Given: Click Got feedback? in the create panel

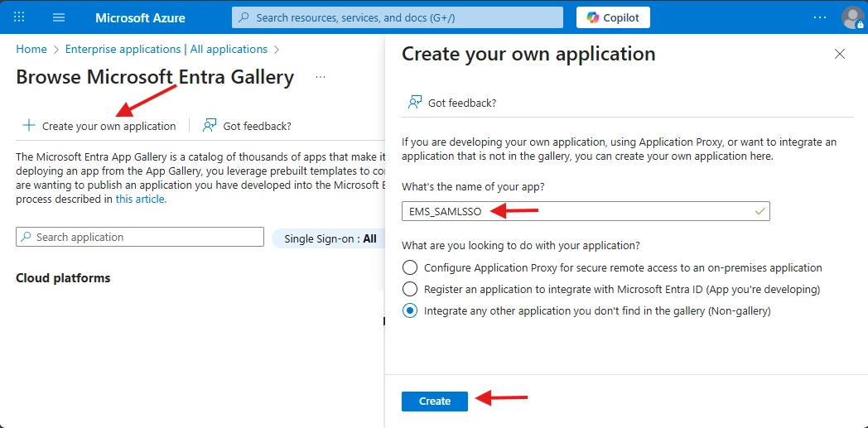Looking at the screenshot, I should pyautogui.click(x=451, y=103).
